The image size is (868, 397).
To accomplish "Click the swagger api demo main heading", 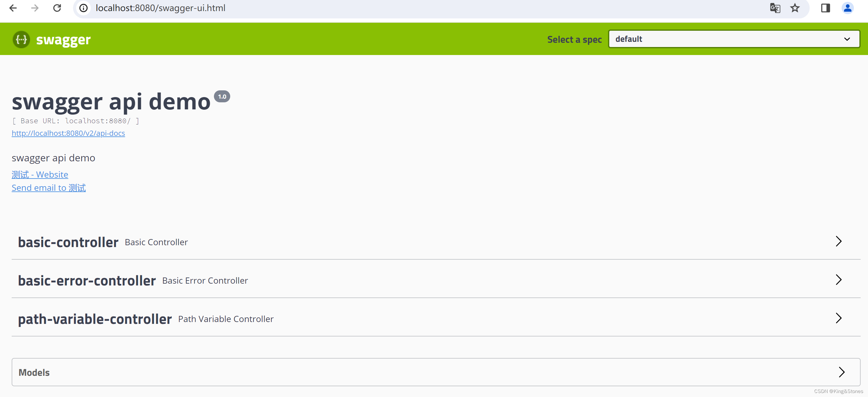I will point(111,102).
